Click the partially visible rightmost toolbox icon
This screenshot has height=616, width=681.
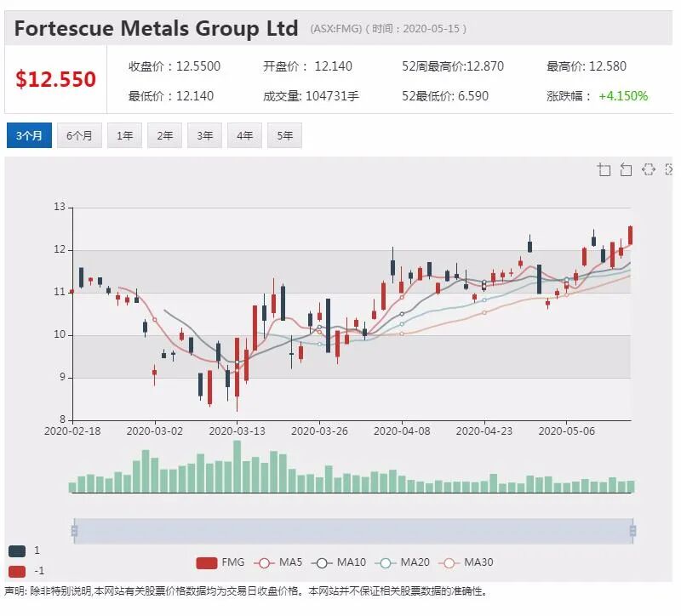click(x=669, y=169)
